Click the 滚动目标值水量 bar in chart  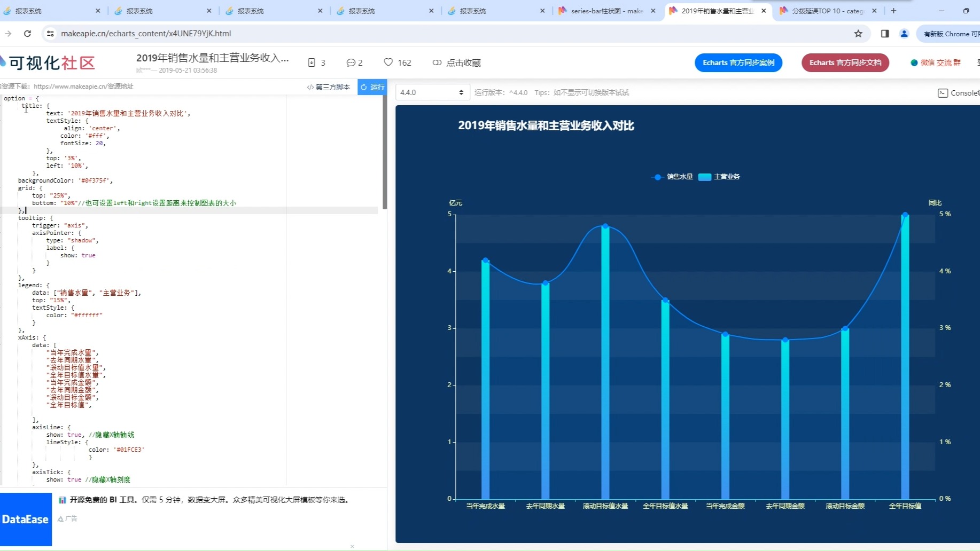(605, 363)
